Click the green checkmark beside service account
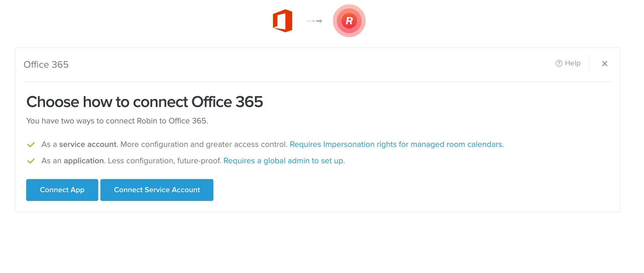The height and width of the screenshot is (273, 644). 31,144
